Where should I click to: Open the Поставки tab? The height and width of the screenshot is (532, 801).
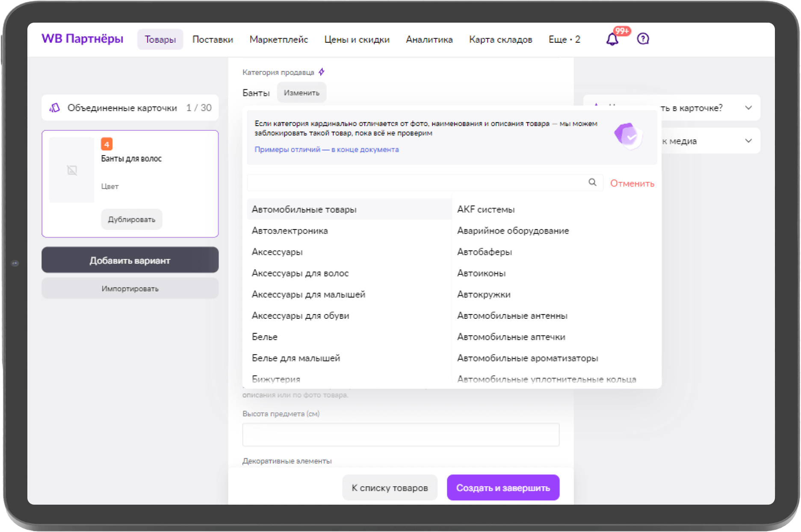[213, 39]
